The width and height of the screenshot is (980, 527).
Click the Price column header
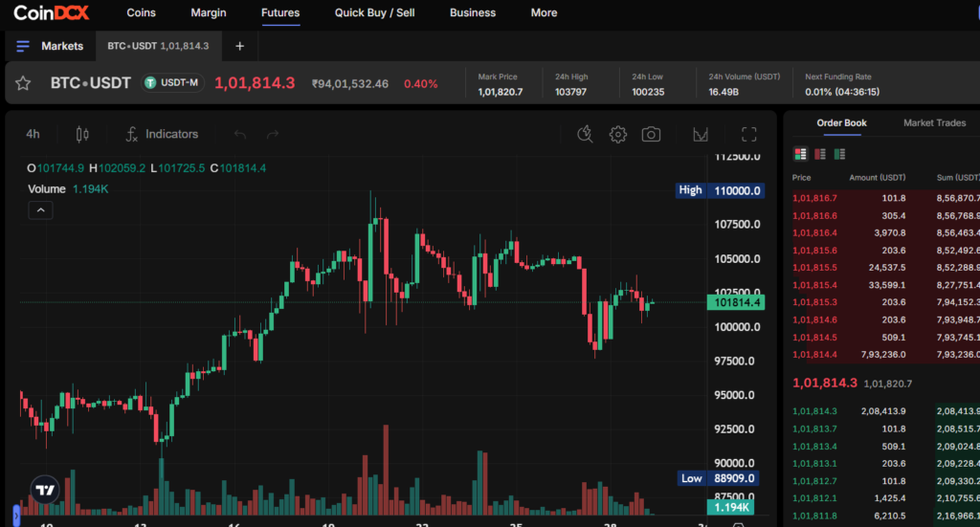[x=801, y=177]
